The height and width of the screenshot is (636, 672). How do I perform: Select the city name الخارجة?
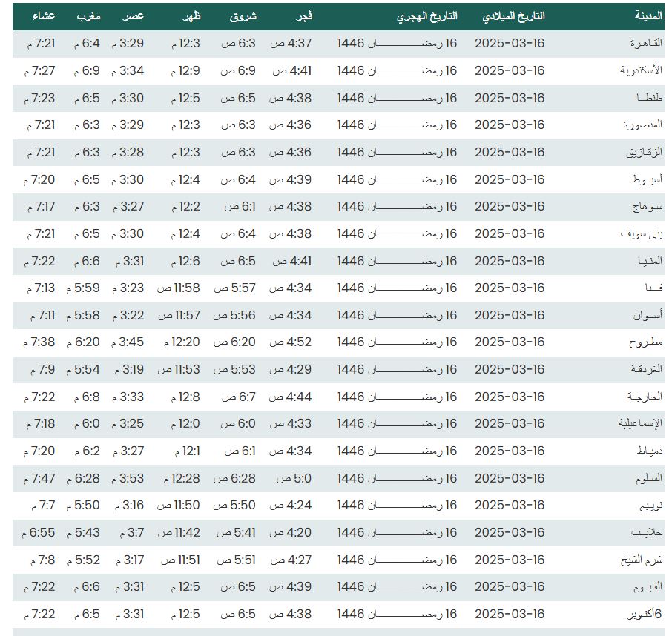point(645,397)
